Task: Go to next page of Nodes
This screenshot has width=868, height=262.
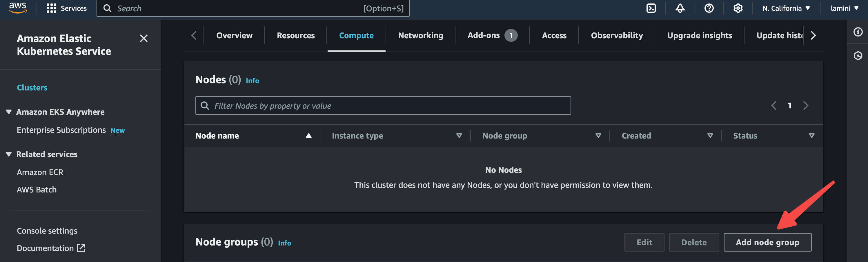Action: click(x=805, y=106)
